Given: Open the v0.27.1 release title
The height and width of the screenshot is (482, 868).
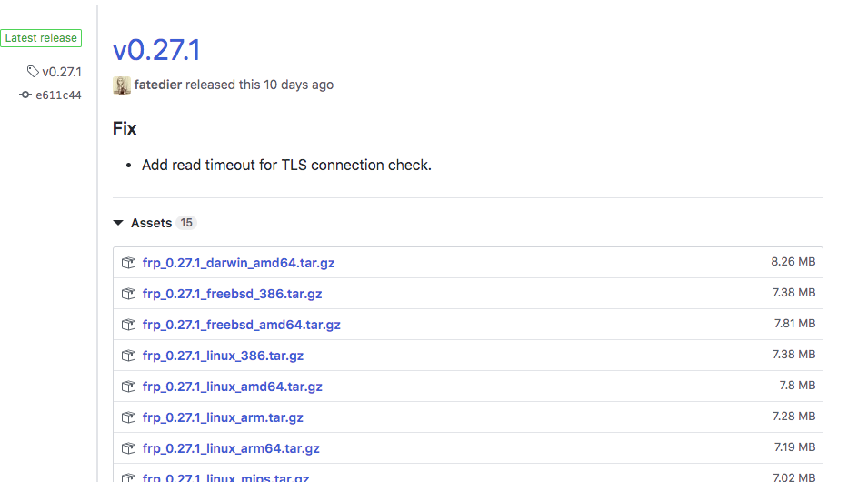Looking at the screenshot, I should point(156,50).
